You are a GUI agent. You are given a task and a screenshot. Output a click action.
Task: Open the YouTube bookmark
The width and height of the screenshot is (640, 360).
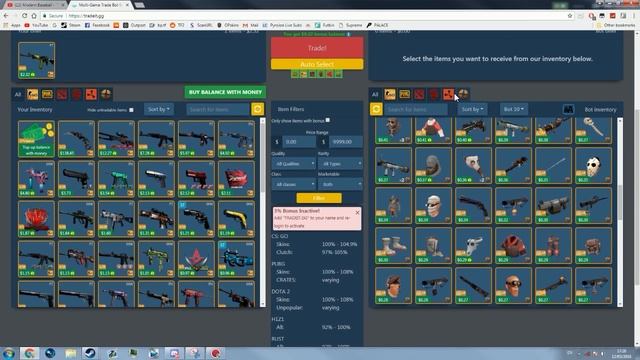pyautogui.click(x=36, y=25)
